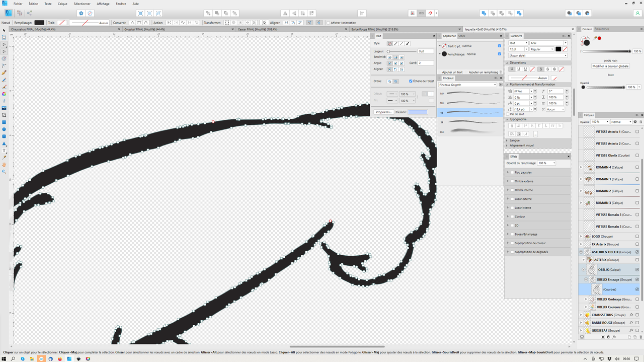Switch to Pixel Persona icon
The width and height of the screenshot is (644, 362).
pos(19,13)
